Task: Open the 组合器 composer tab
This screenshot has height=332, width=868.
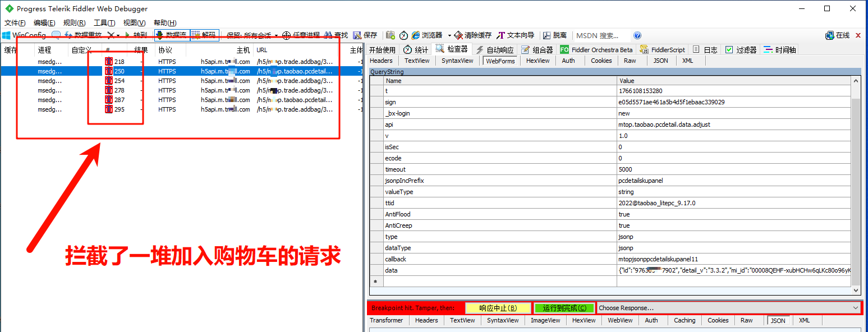Action: pos(537,50)
